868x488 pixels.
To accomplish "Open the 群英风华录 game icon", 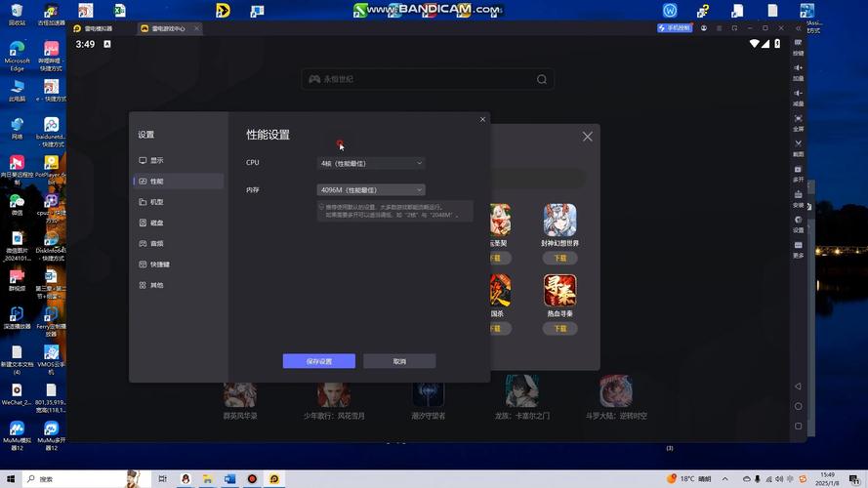I will tap(239, 393).
